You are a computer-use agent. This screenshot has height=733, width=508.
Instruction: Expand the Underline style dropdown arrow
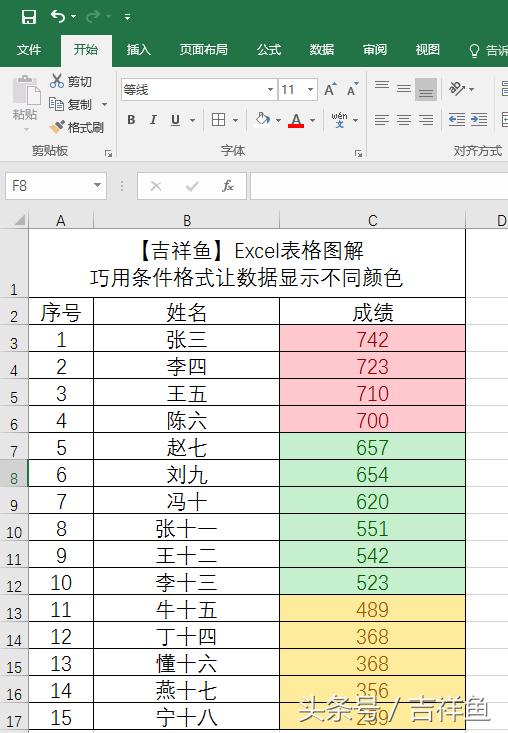click(193, 120)
